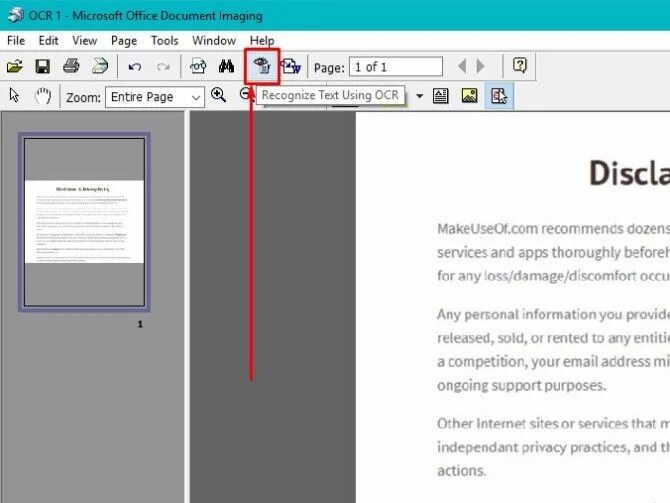Image resolution: width=670 pixels, height=503 pixels.
Task: Save the document with the floppy disk icon
Action: point(43,66)
